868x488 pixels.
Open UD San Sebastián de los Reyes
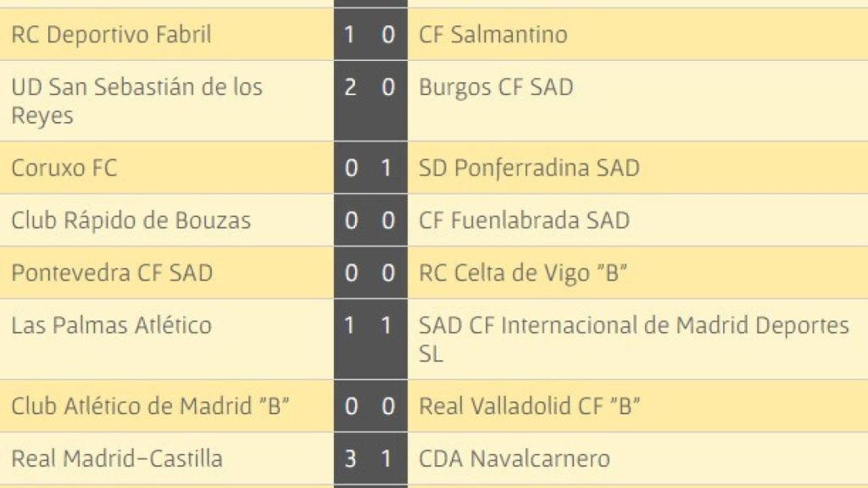[x=136, y=100]
